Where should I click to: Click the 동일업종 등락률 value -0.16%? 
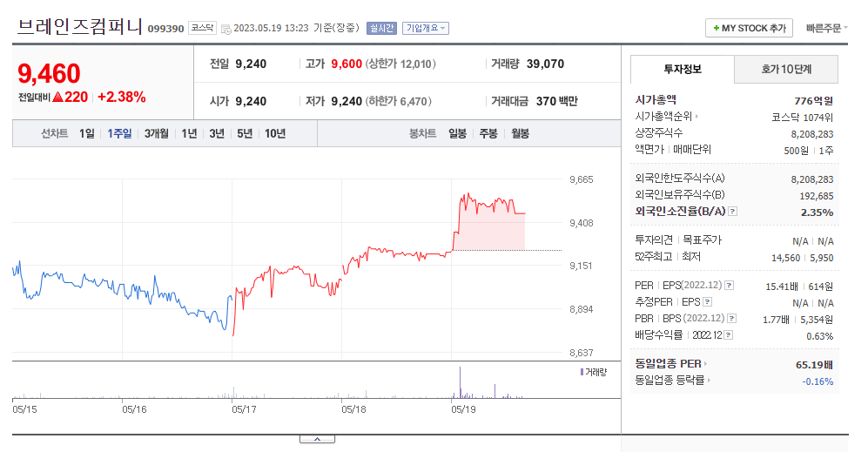click(818, 381)
